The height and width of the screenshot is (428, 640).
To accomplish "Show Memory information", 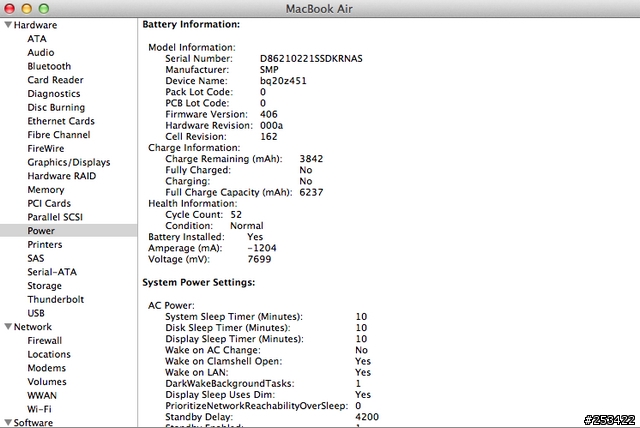I will click(46, 190).
